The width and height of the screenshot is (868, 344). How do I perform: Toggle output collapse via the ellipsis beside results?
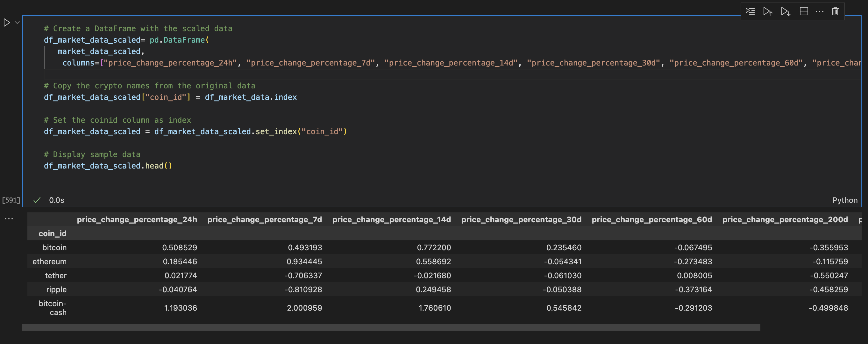9,218
